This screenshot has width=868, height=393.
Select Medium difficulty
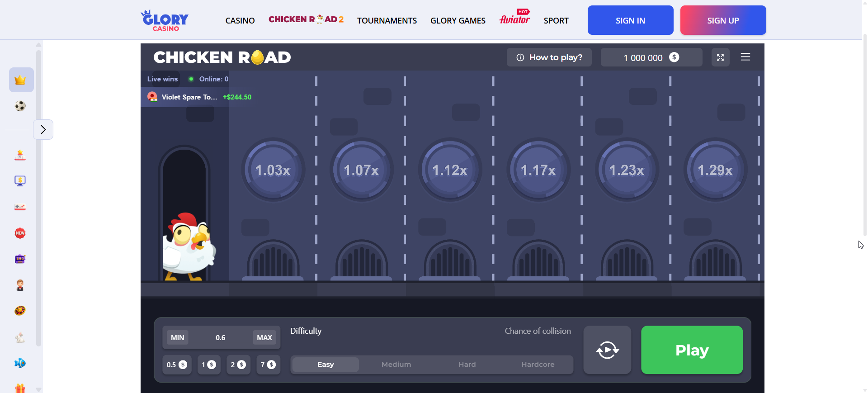[x=396, y=365]
